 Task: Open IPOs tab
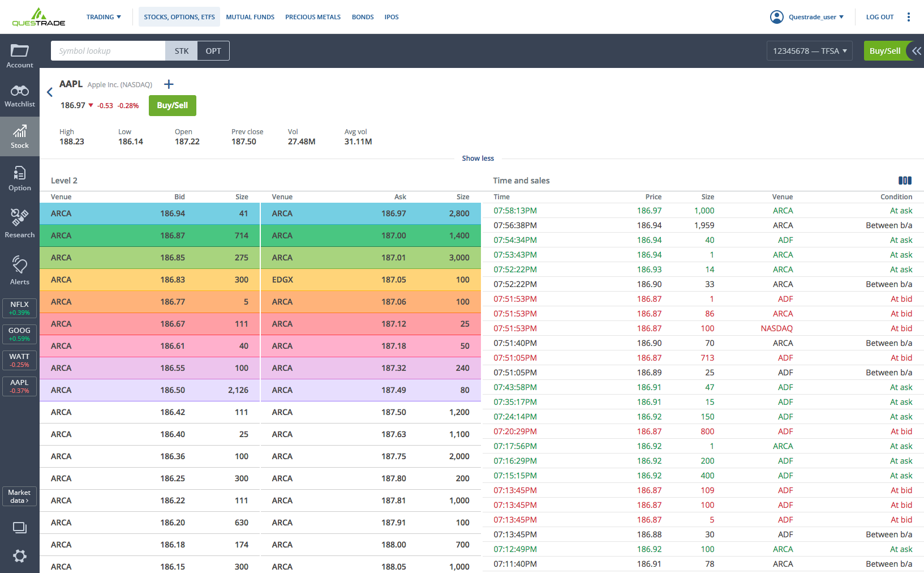pos(392,17)
